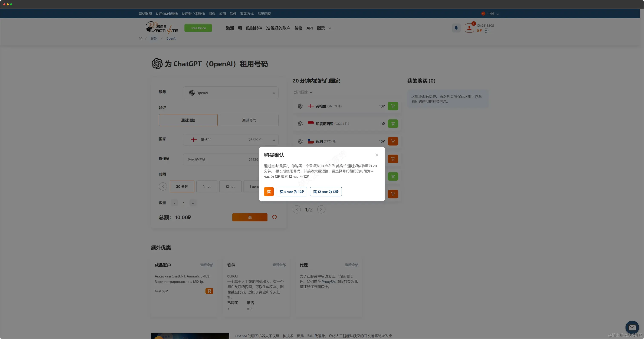Open the 租 menu item
The image size is (644, 339).
click(x=240, y=28)
